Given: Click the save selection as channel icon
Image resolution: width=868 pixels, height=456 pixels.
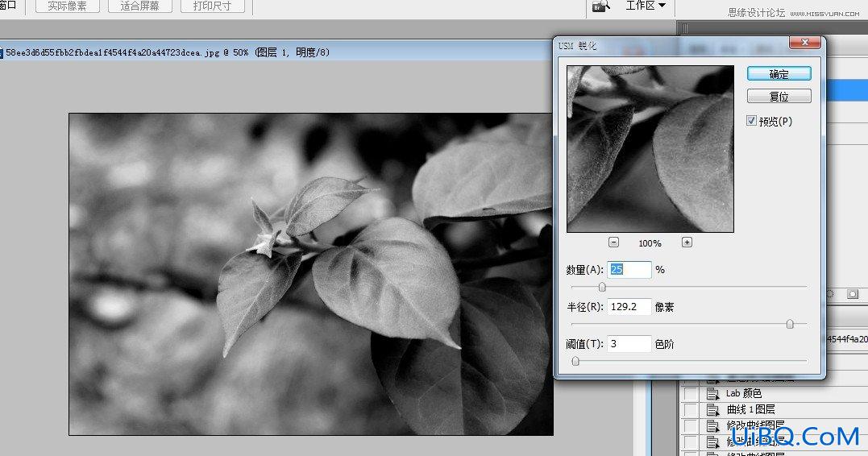Looking at the screenshot, I should 853,294.
